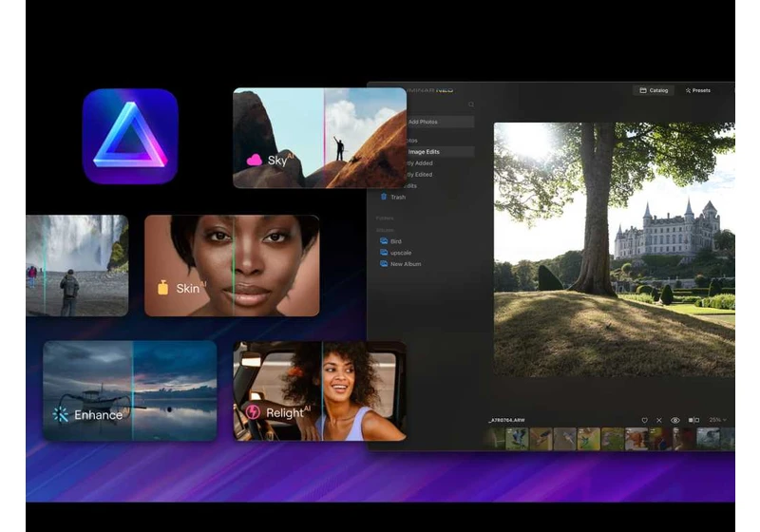Click the pink cloud Sky AI icon
760x532 pixels.
point(255,160)
